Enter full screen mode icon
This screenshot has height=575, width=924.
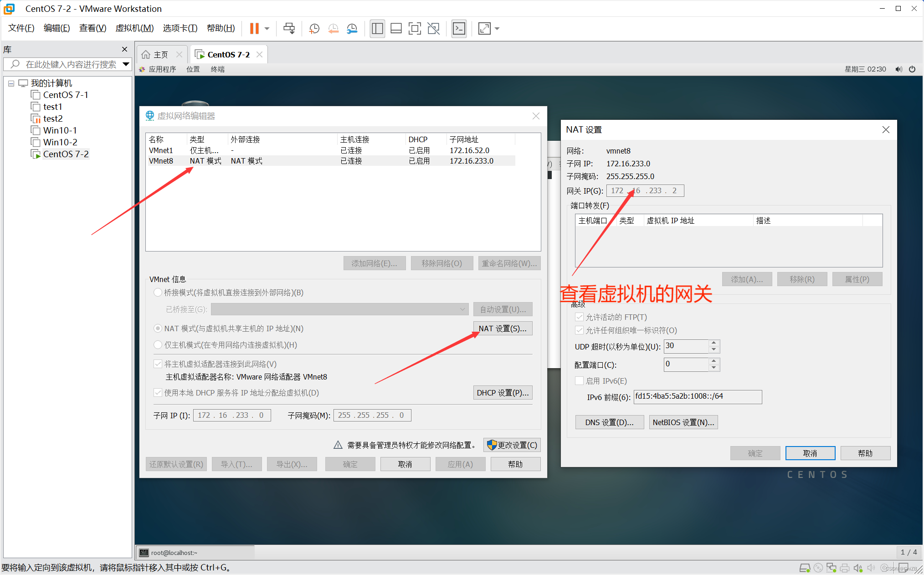[414, 29]
